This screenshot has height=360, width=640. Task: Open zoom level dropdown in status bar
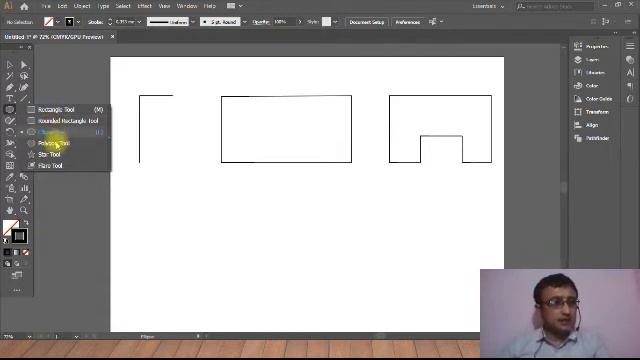29,337
